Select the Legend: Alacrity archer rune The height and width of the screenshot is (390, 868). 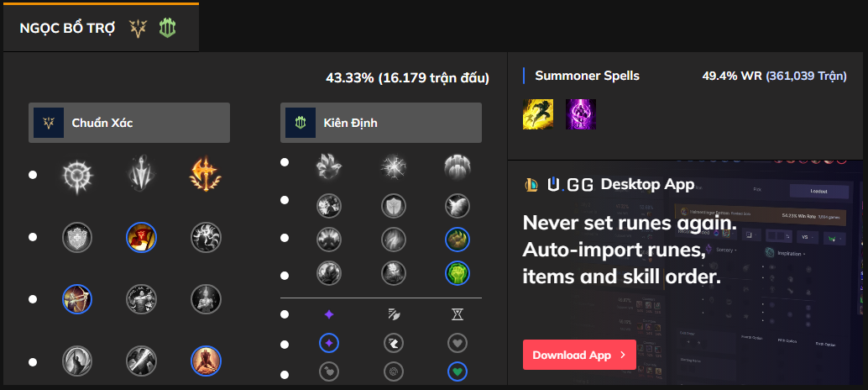pyautogui.click(x=77, y=298)
